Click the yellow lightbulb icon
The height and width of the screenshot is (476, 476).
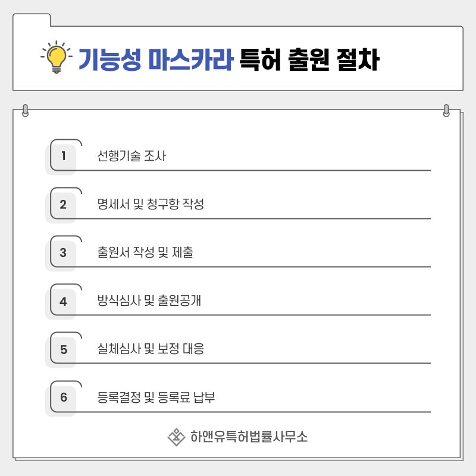click(x=57, y=58)
